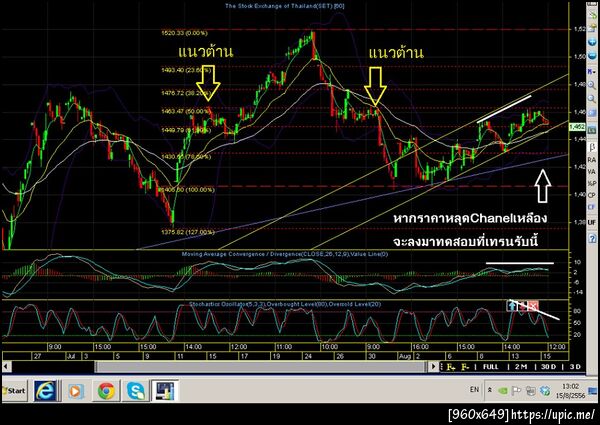Click the 1463.47 (50.00%) Fibonacci label

click(x=186, y=111)
